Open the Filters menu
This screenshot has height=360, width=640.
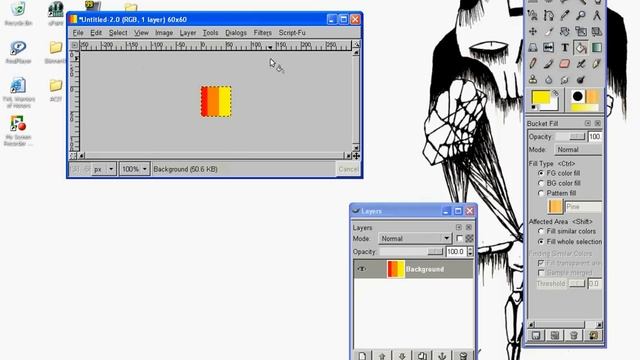pyautogui.click(x=262, y=33)
